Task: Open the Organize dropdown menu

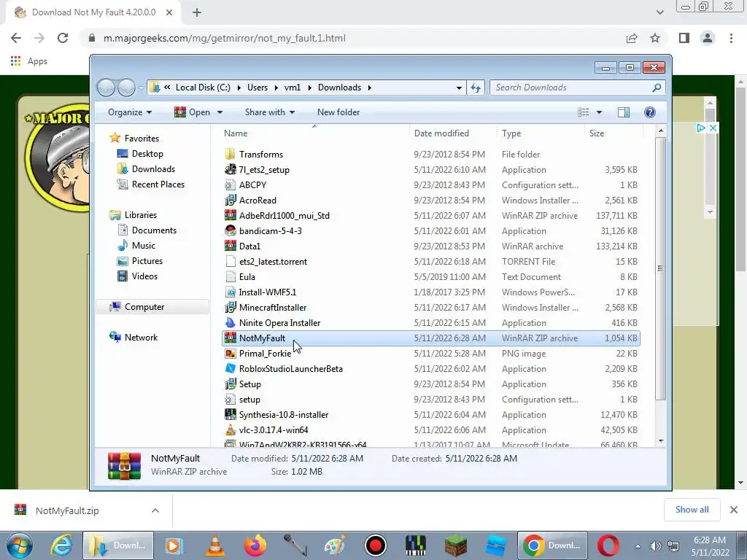Action: (130, 112)
